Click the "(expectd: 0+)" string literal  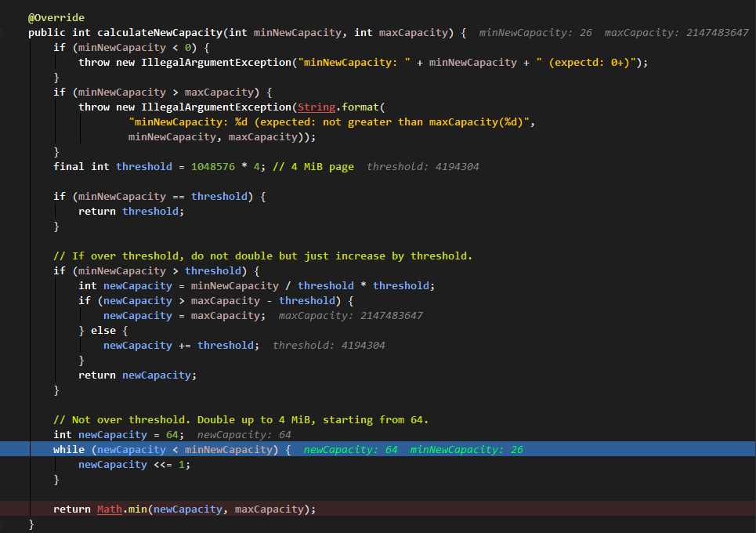coord(586,63)
